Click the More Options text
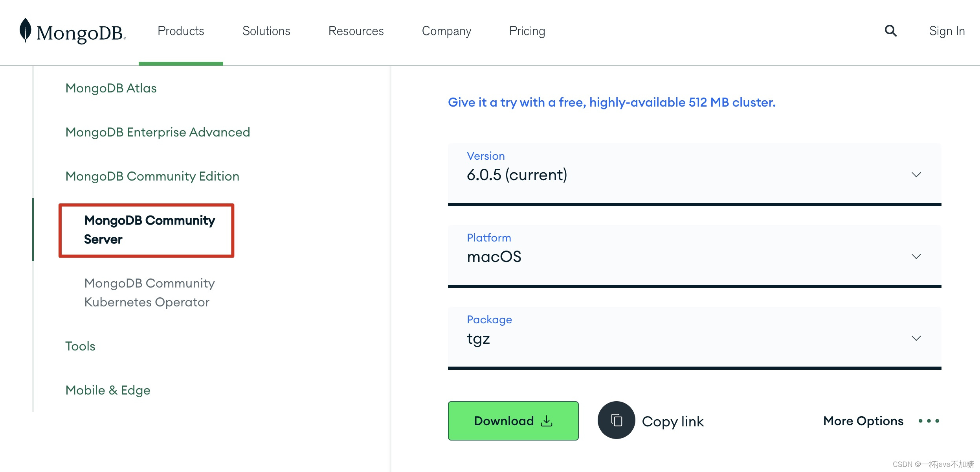The image size is (980, 472). [863, 421]
